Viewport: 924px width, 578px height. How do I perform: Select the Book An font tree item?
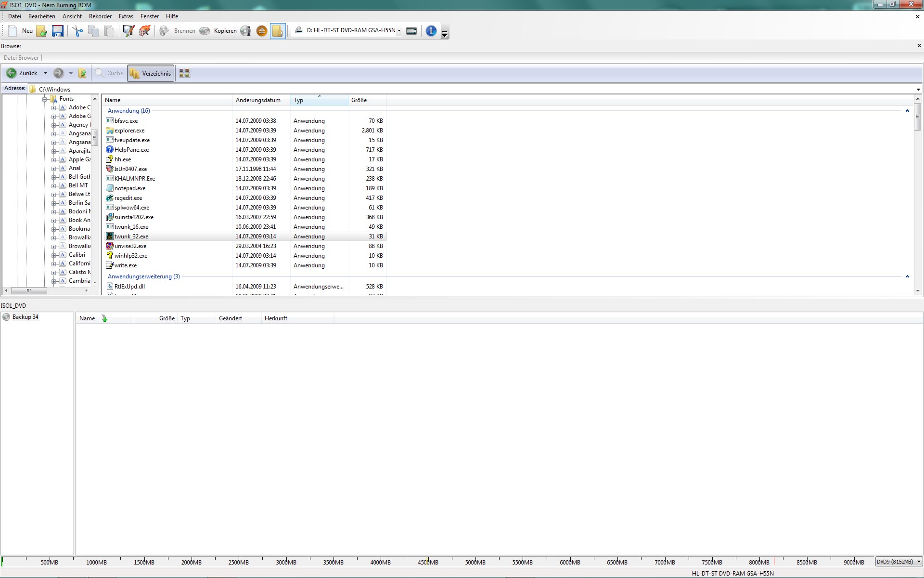[x=79, y=220]
